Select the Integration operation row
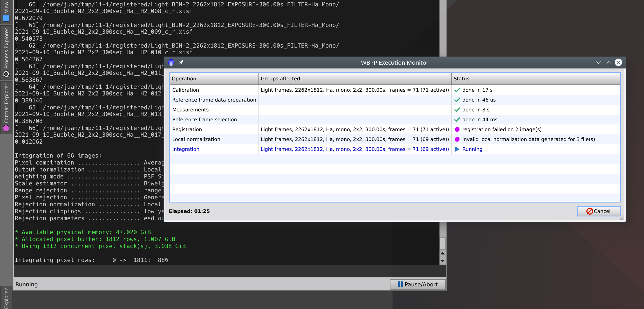Image resolution: width=644 pixels, height=309 pixels. coord(395,149)
